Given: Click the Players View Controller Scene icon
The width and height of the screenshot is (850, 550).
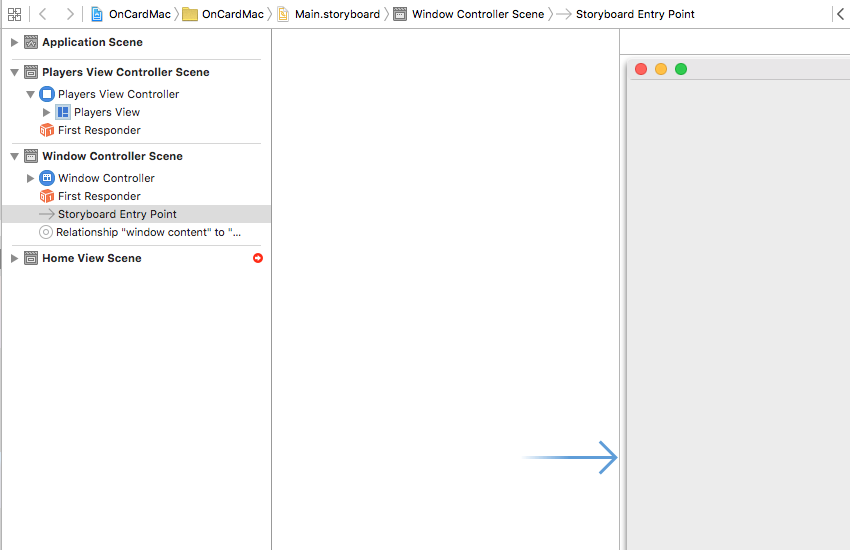Looking at the screenshot, I should [x=31, y=72].
